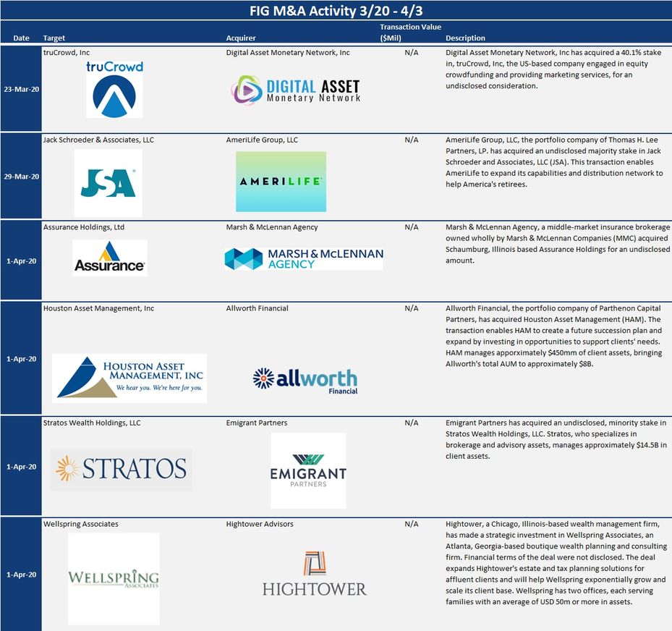The width and height of the screenshot is (672, 631).
Task: Select the 1-Apr-20 date in the Stratos row
Action: (x=22, y=467)
